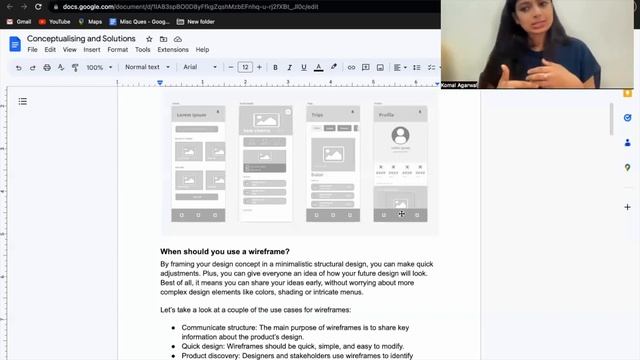Toggle Italic formatting
This screenshot has width=640, height=360.
(289, 68)
